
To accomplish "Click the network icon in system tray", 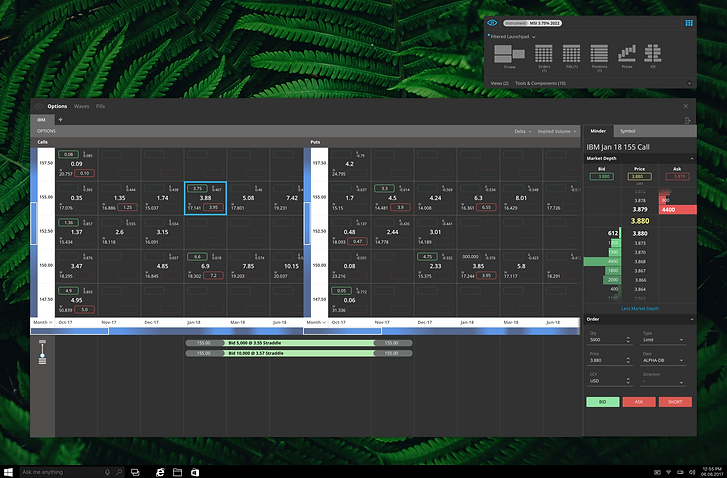I will tap(669, 472).
